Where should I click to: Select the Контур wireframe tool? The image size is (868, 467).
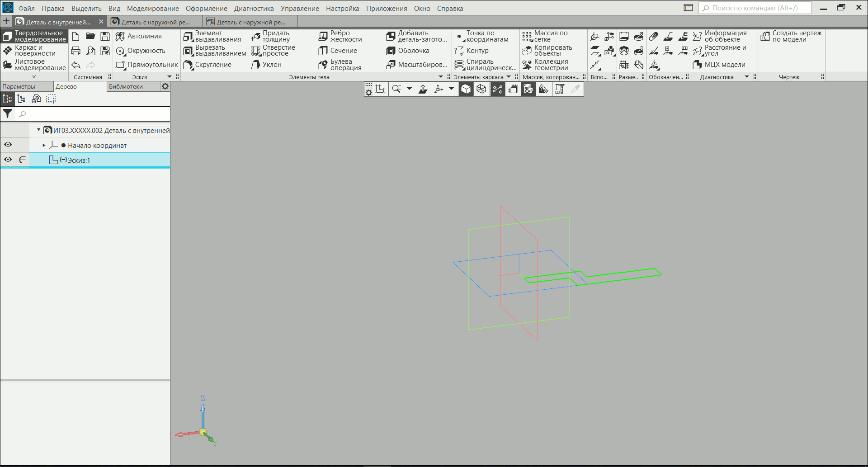pyautogui.click(x=472, y=51)
